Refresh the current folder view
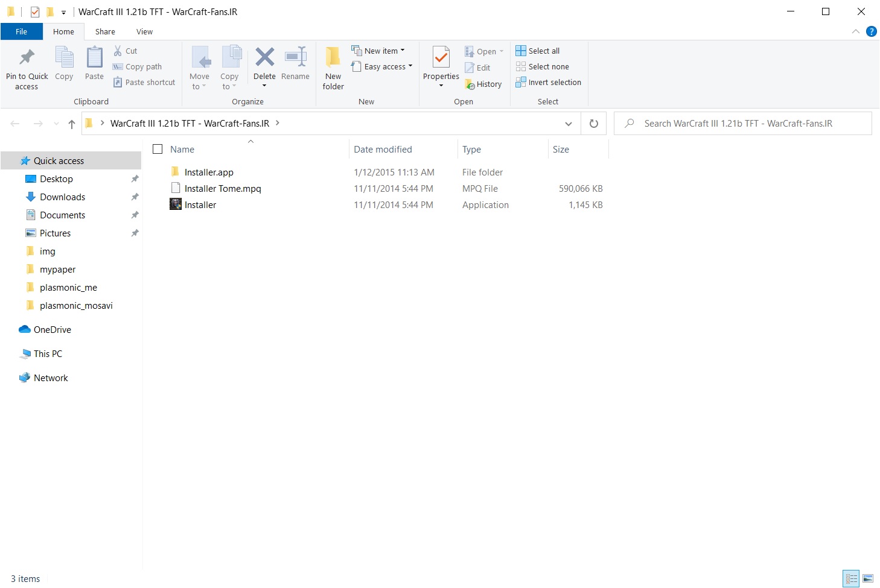Viewport: 880px width, 588px height. click(594, 124)
